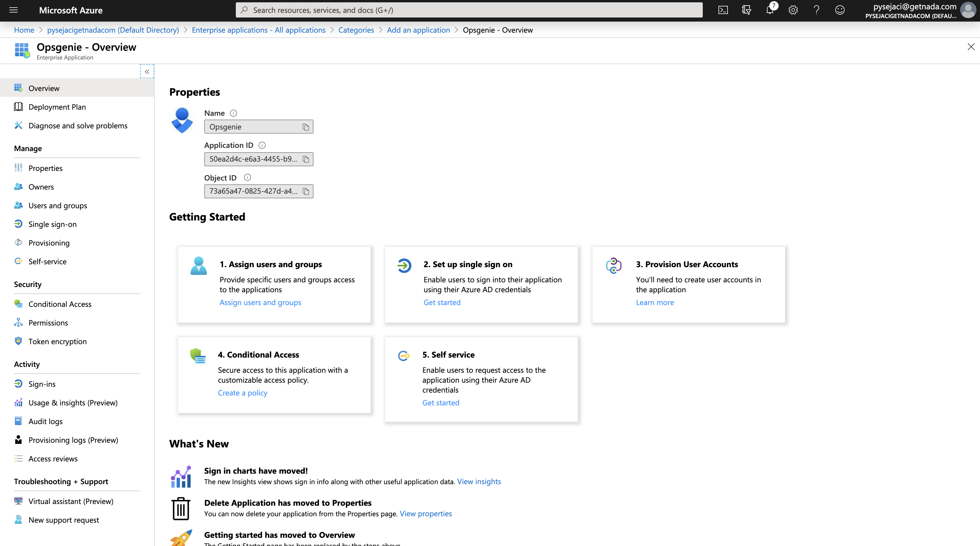Open the View insights link
The width and height of the screenshot is (980, 546).
[479, 482]
